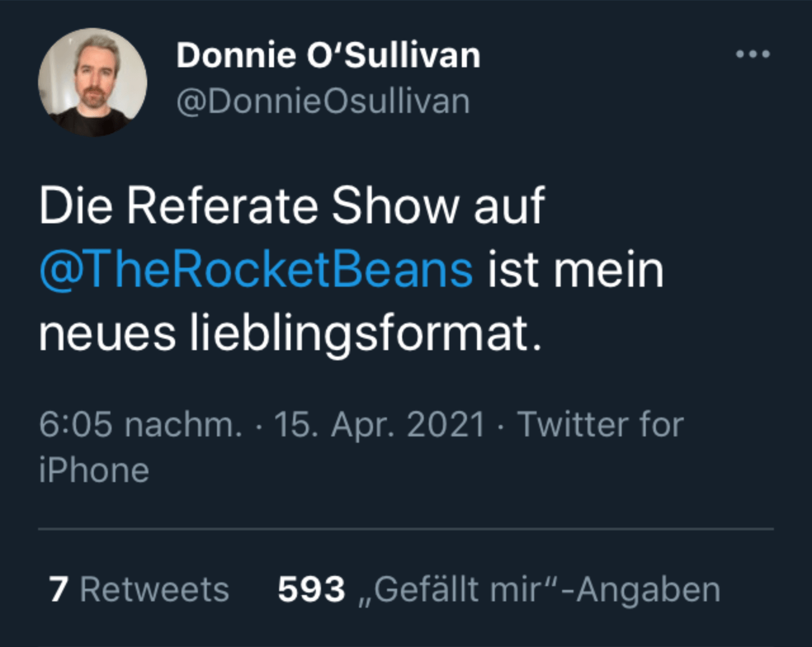Click Donnie O'Sullivan's profile picture
The image size is (812, 647).
click(93, 82)
